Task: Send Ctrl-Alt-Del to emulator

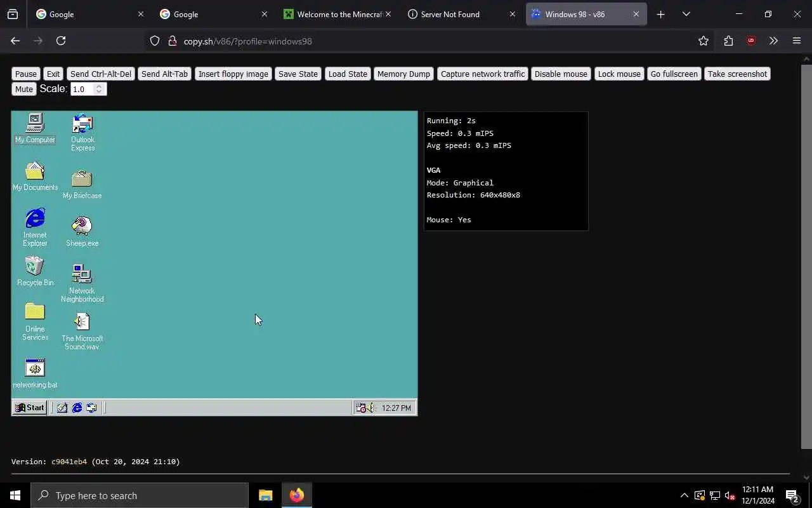Action: pos(101,74)
